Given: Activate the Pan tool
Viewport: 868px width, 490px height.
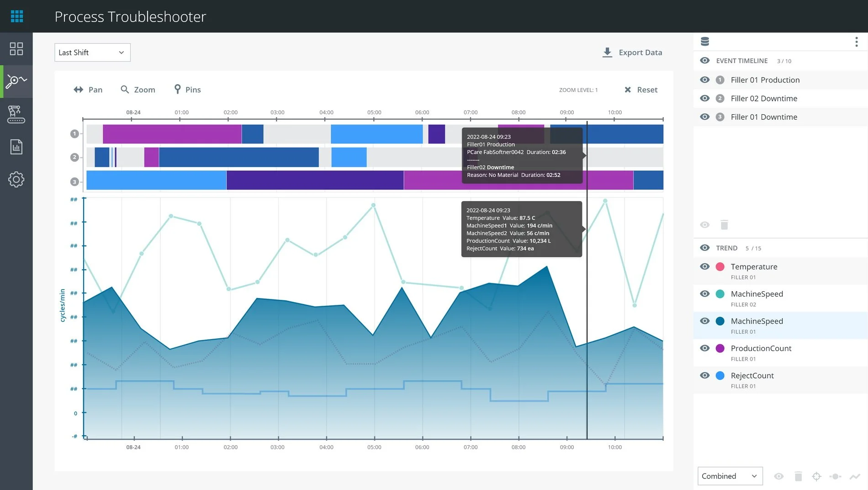Looking at the screenshot, I should tap(88, 90).
